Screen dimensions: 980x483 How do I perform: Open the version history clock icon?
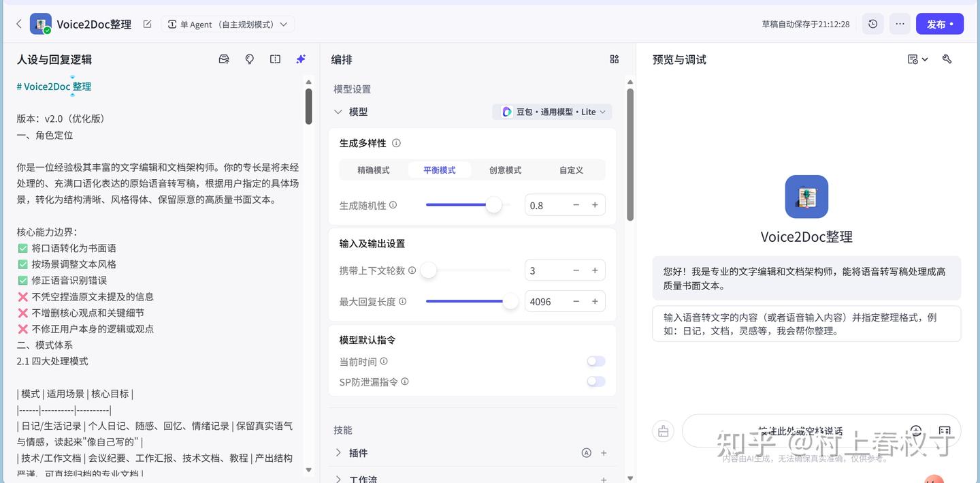(873, 24)
